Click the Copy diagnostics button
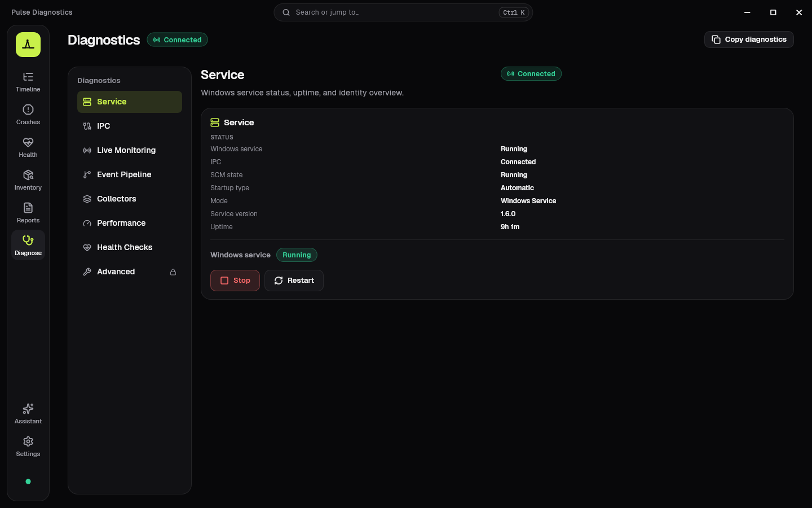Screen dimensions: 812x508 (749, 40)
